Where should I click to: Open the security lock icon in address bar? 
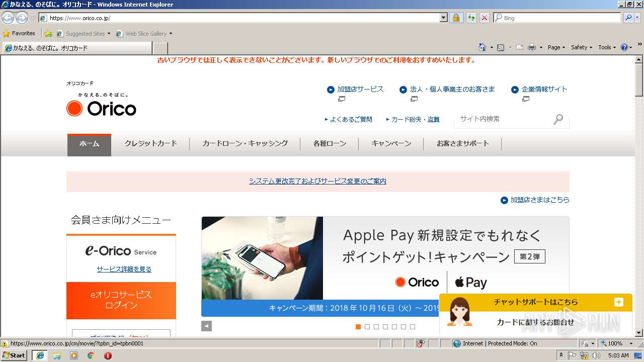click(x=456, y=18)
